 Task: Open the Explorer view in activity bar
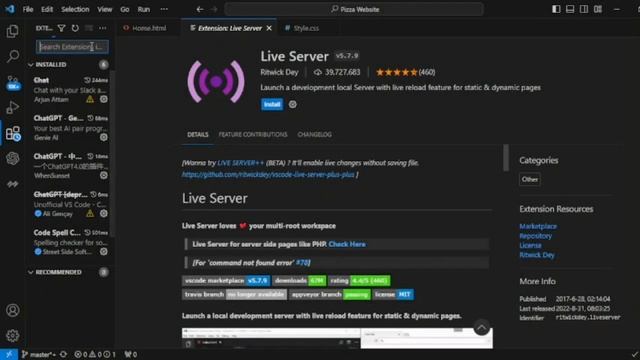[12, 31]
